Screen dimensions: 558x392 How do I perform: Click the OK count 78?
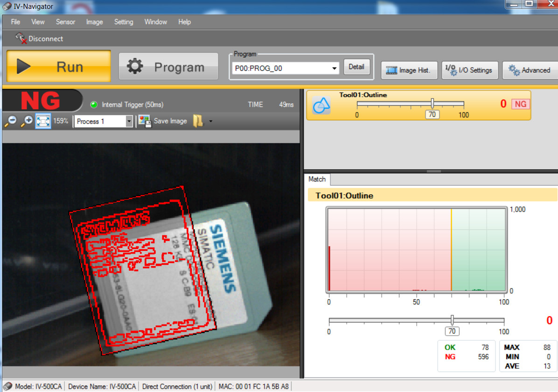tap(485, 347)
